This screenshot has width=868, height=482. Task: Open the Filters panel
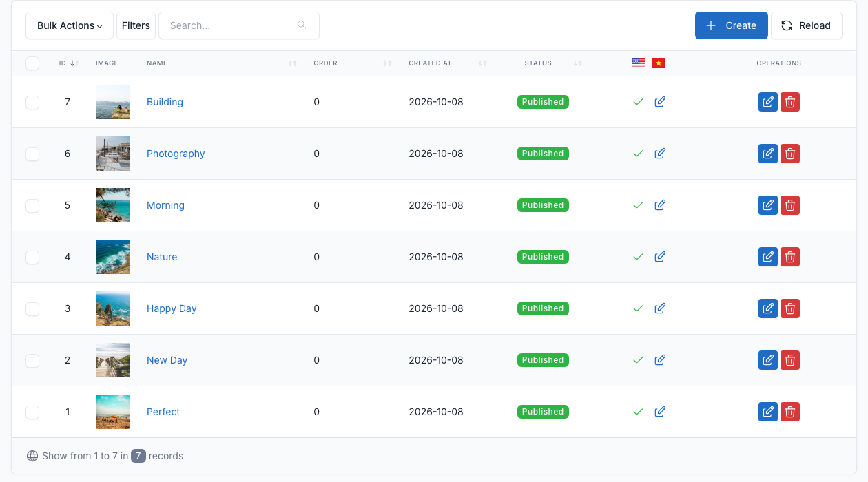(x=136, y=25)
